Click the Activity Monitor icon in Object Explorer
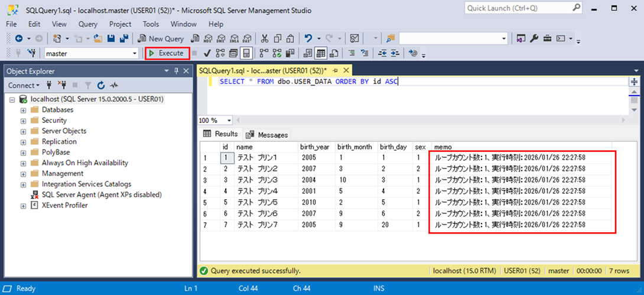This screenshot has height=295, width=644. [113, 85]
